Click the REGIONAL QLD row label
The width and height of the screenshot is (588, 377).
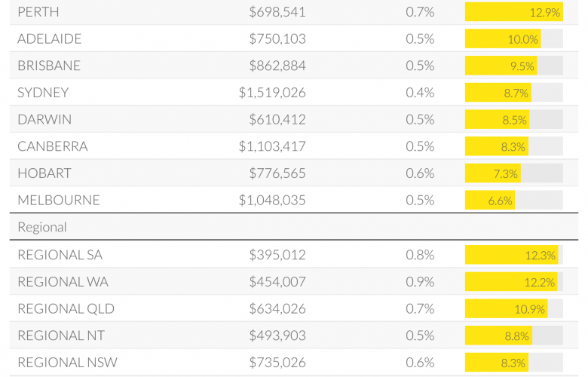pos(66,308)
